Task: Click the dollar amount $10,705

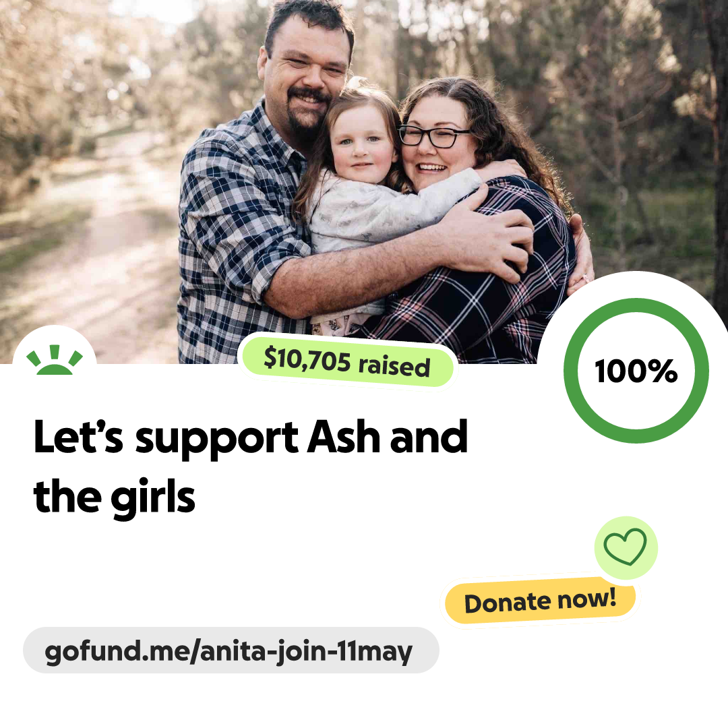Action: [x=307, y=359]
